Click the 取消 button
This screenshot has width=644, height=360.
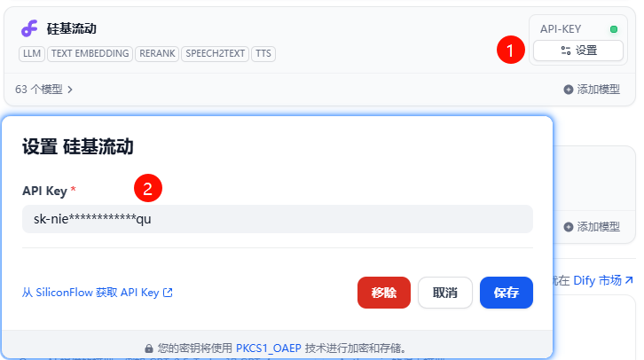tap(444, 293)
